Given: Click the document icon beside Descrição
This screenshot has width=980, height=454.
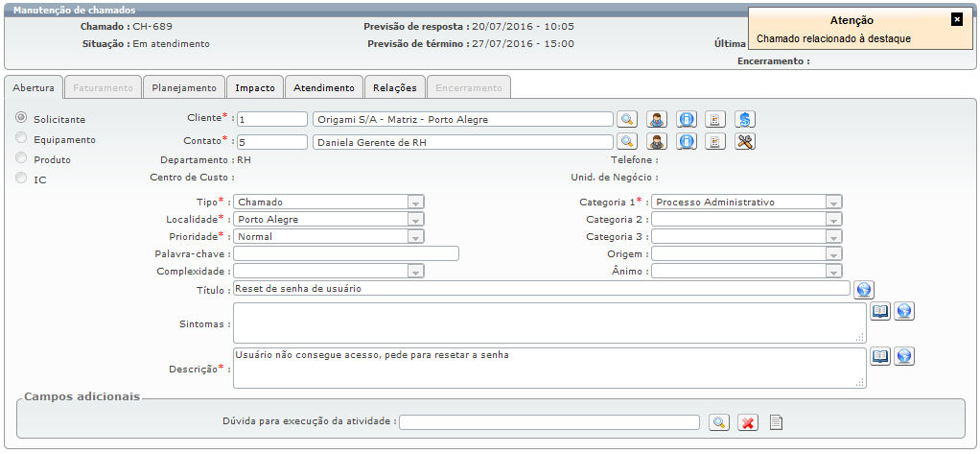Looking at the screenshot, I should click(x=880, y=356).
